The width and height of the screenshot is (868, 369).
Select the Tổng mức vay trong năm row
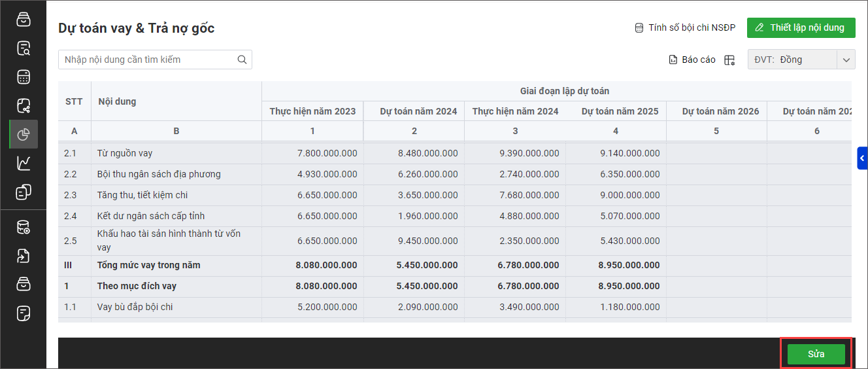(149, 265)
